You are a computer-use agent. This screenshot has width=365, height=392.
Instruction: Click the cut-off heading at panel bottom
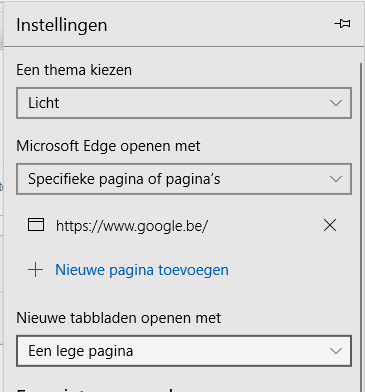click(95, 389)
